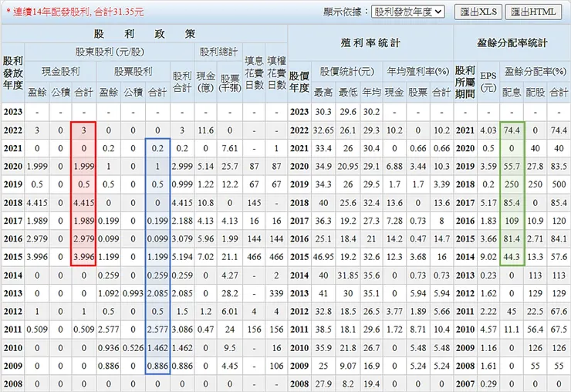Select the 7.61 stock total cell
This screenshot has height=392, width=571.
[230, 148]
